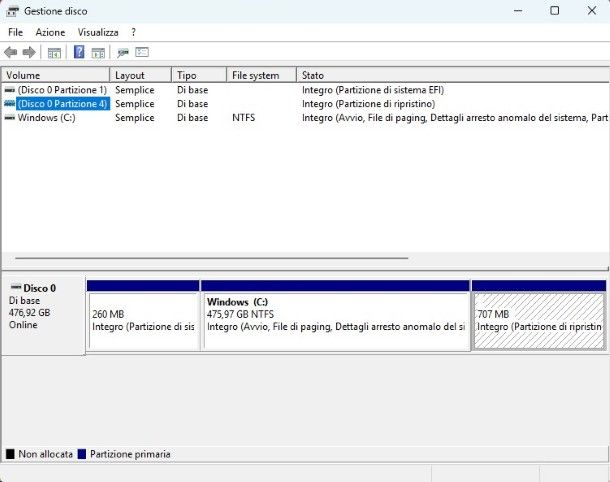Click the disk connection toolbar icon
This screenshot has width=610, height=482.
click(x=123, y=52)
